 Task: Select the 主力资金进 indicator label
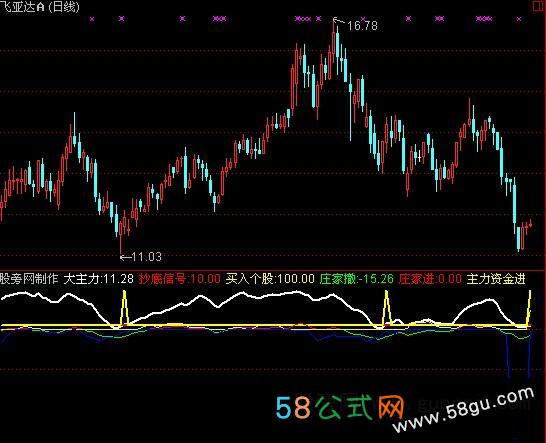(x=496, y=279)
